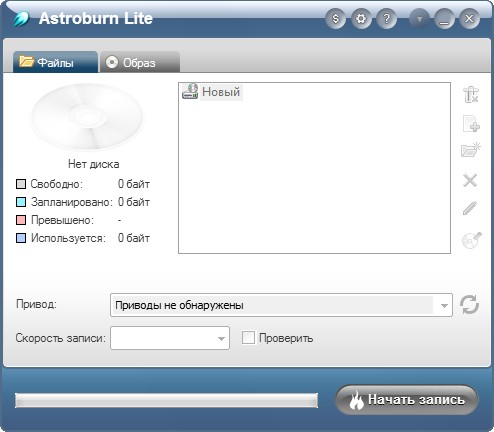Click the delete X icon beside file list

click(x=470, y=180)
